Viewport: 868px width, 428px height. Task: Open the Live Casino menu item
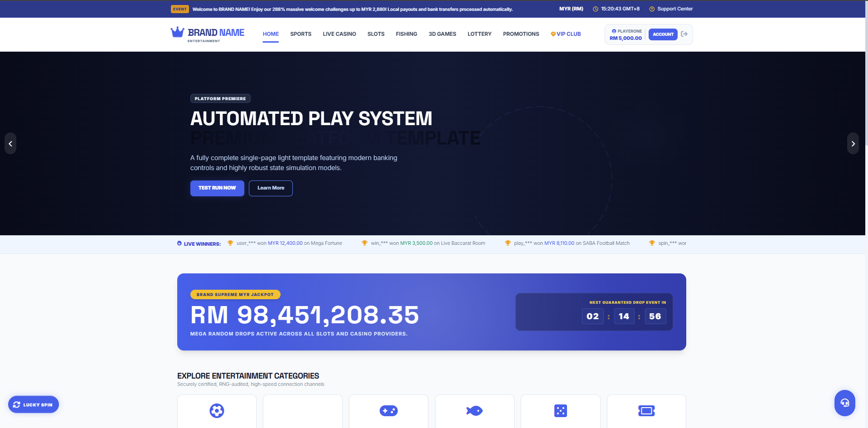click(x=339, y=34)
